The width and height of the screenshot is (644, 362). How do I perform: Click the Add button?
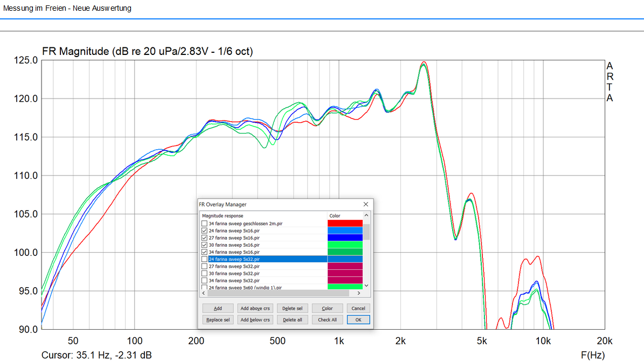(218, 308)
